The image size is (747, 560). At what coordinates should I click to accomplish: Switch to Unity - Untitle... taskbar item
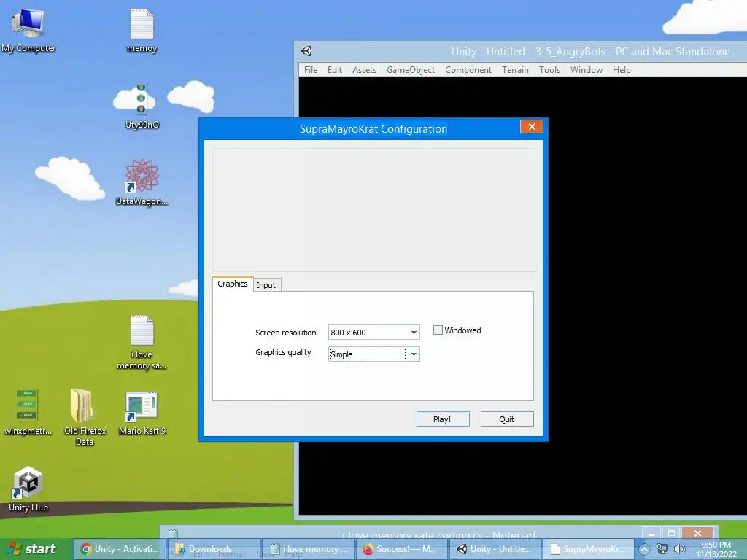496,549
